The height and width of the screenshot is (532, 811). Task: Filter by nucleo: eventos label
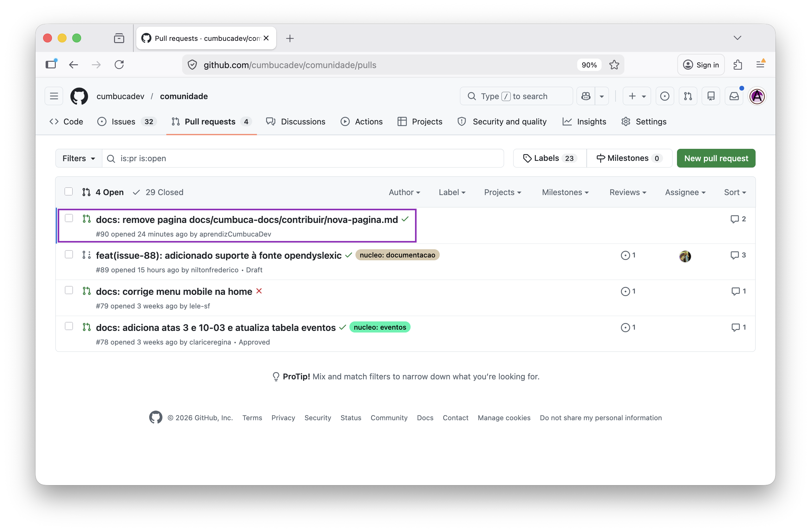(380, 327)
